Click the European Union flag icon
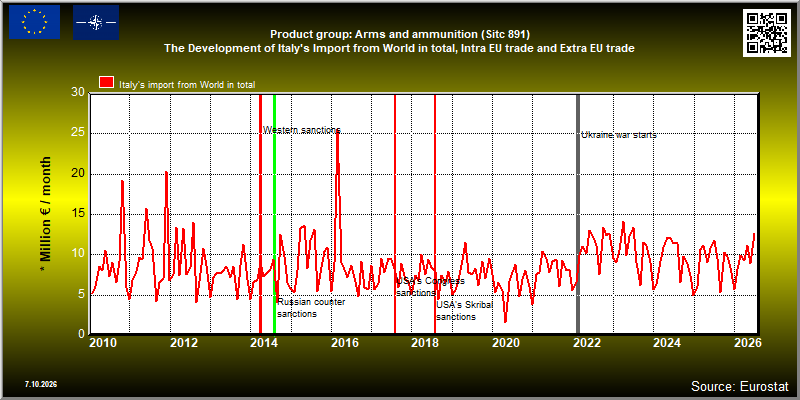The image size is (800, 400). tap(34, 22)
